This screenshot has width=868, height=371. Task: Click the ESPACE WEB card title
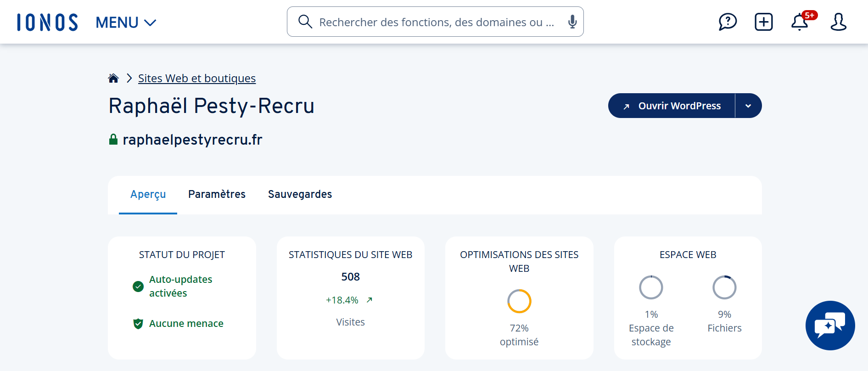pos(688,255)
